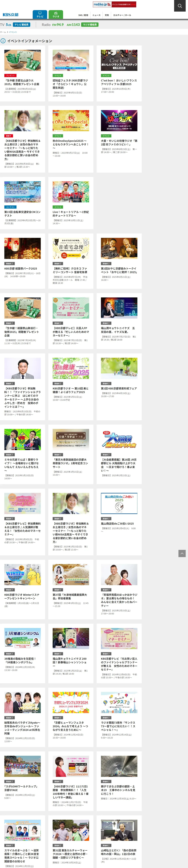
Task: Open the ニュース menu item
Action: coord(96,15)
